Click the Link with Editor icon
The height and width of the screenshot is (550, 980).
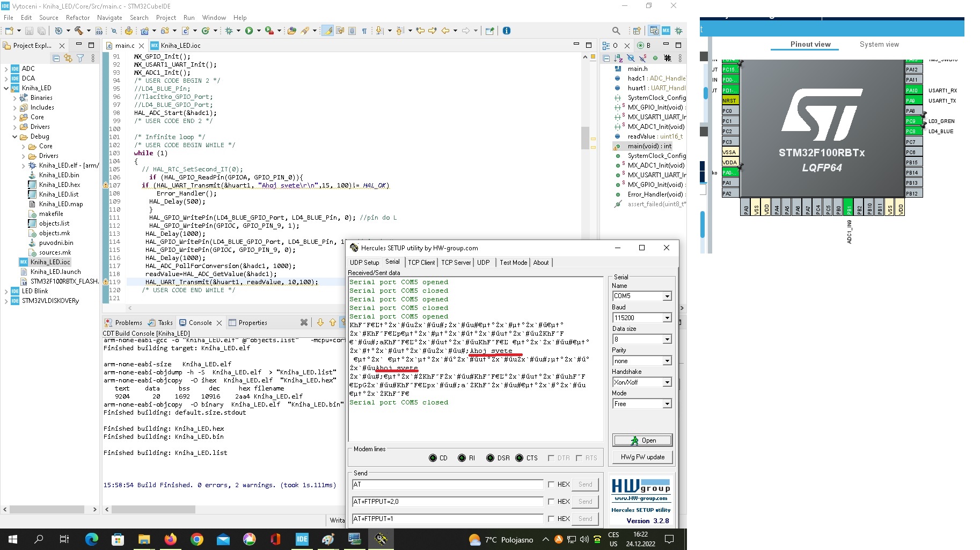click(x=68, y=58)
